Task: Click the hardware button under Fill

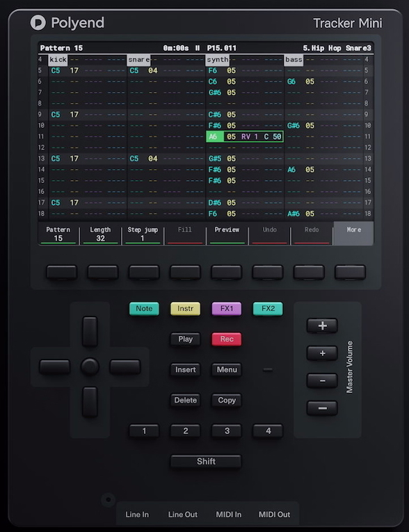Action: tap(185, 273)
